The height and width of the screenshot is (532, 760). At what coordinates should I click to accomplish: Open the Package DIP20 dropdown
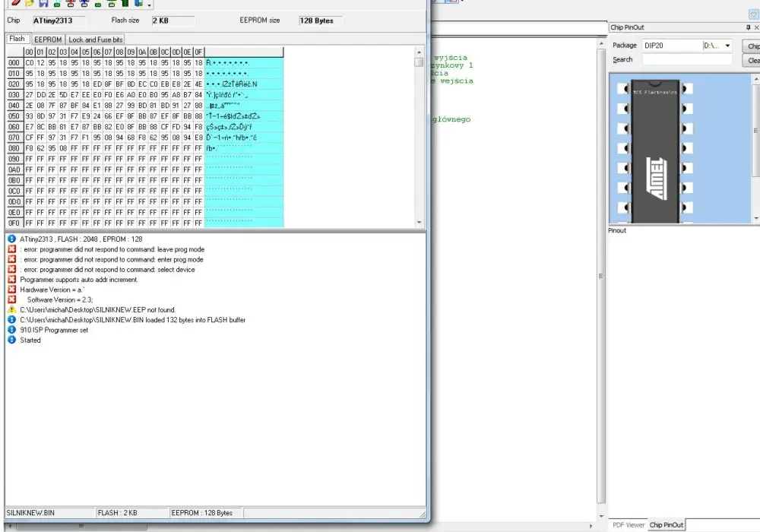[727, 46]
